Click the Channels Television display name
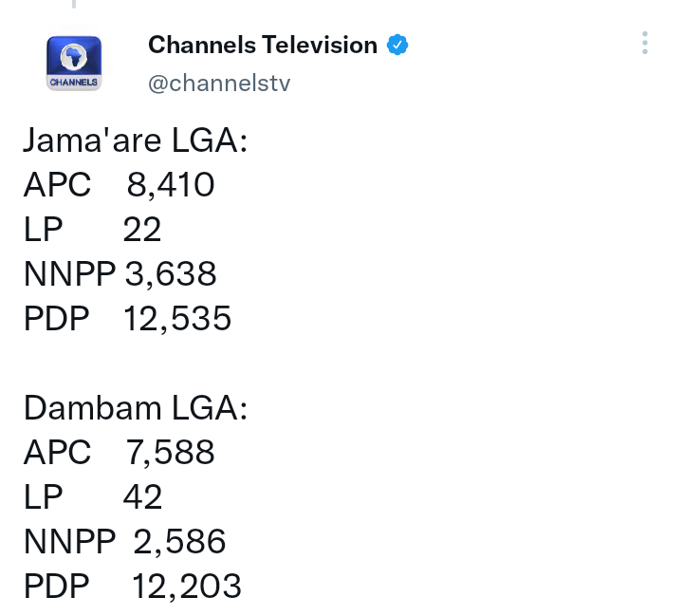 [263, 45]
